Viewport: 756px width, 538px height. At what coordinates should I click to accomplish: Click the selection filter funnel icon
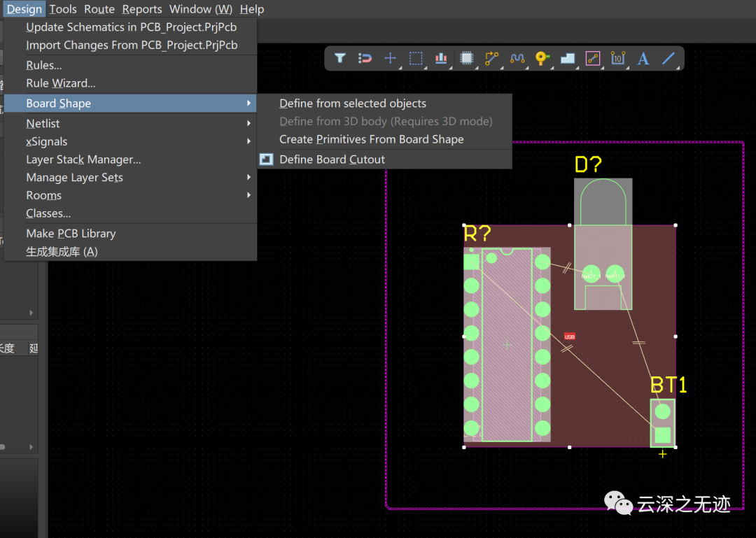point(340,58)
